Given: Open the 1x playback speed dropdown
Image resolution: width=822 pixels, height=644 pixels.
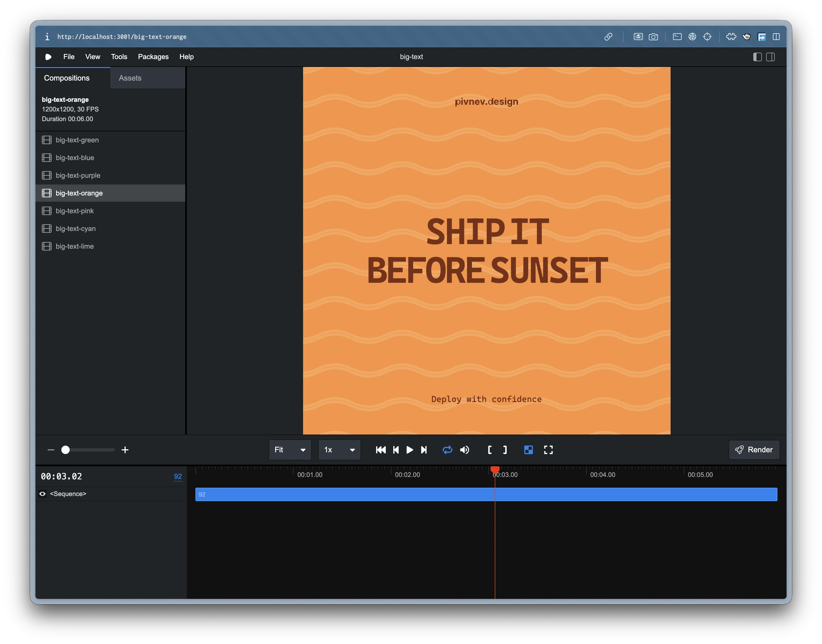Looking at the screenshot, I should click(339, 450).
